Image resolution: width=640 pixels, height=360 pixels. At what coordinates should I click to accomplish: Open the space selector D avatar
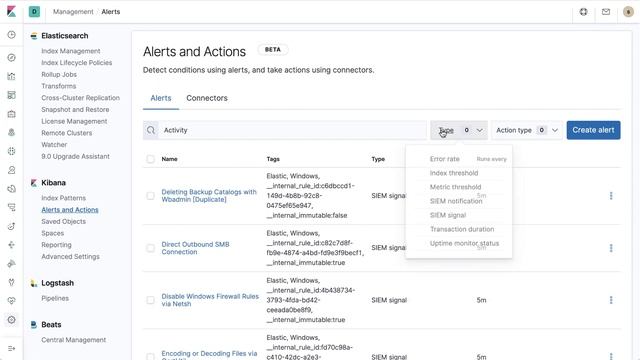(x=34, y=12)
